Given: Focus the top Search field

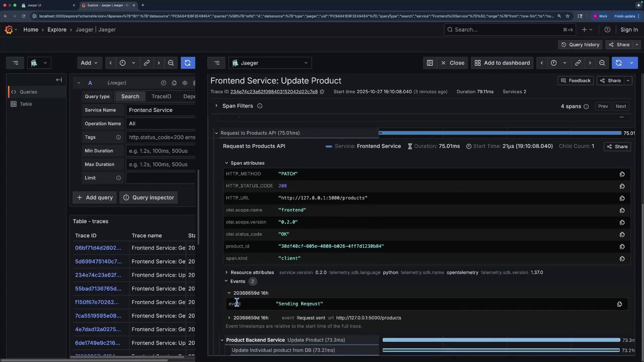Looking at the screenshot, I should point(510,30).
